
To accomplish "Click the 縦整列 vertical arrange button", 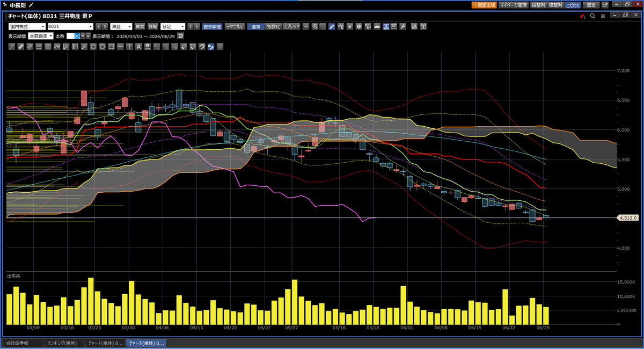I will coord(538,5).
